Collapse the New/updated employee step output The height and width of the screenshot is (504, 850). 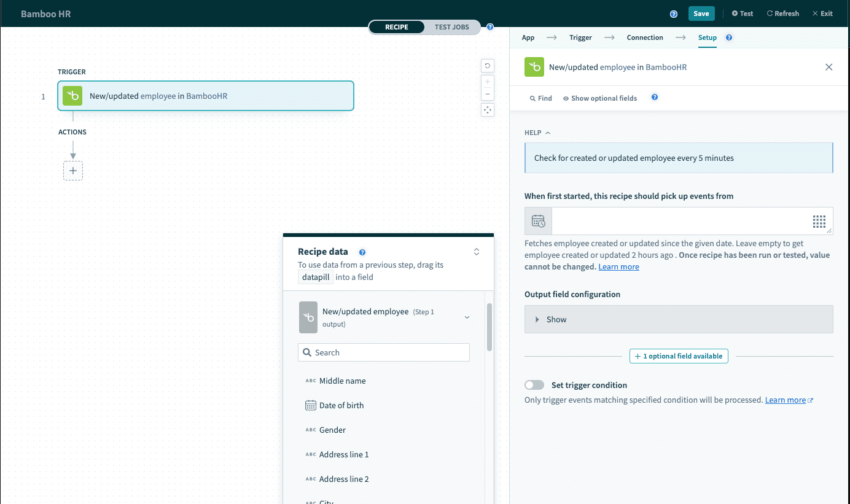[467, 317]
